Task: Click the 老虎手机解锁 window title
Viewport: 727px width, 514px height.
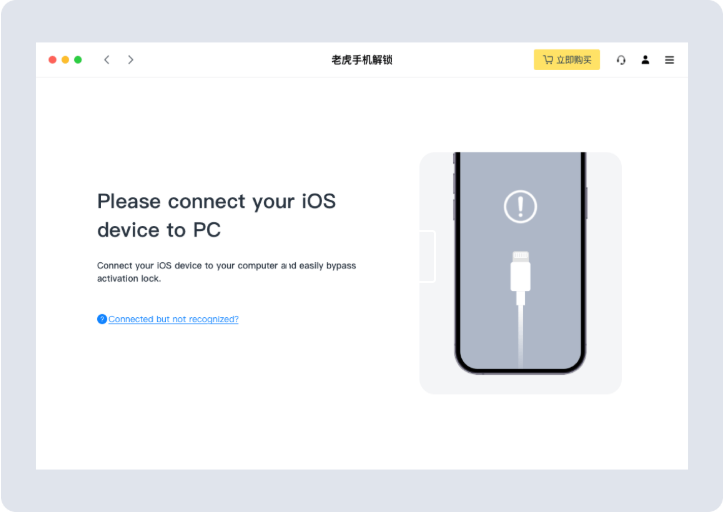Action: pyautogui.click(x=362, y=60)
